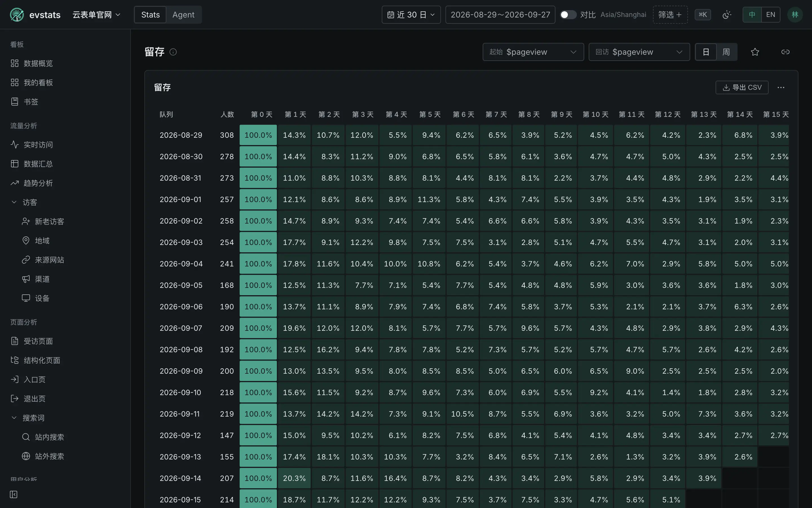Select 周 weekly granularity
Viewport: 812px width, 508px height.
click(x=726, y=52)
